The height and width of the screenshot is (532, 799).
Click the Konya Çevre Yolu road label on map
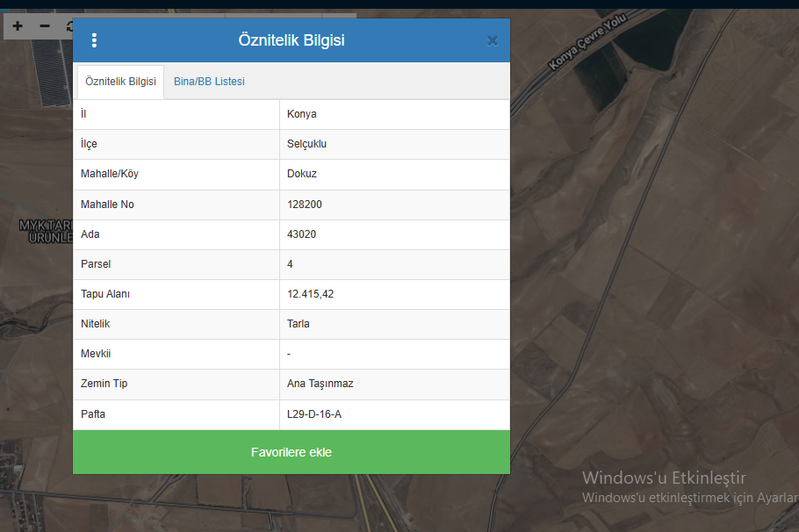(587, 42)
